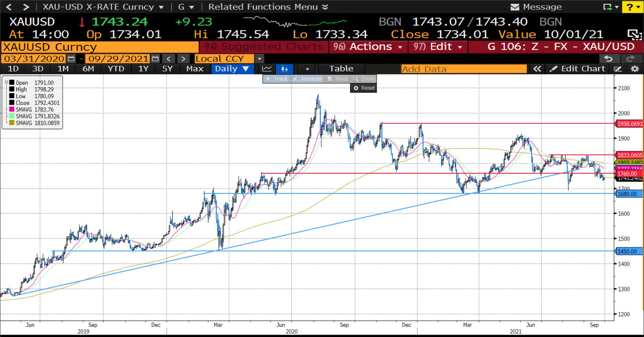Click the last price 1743.24
The height and width of the screenshot is (337, 644).
[x=119, y=22]
